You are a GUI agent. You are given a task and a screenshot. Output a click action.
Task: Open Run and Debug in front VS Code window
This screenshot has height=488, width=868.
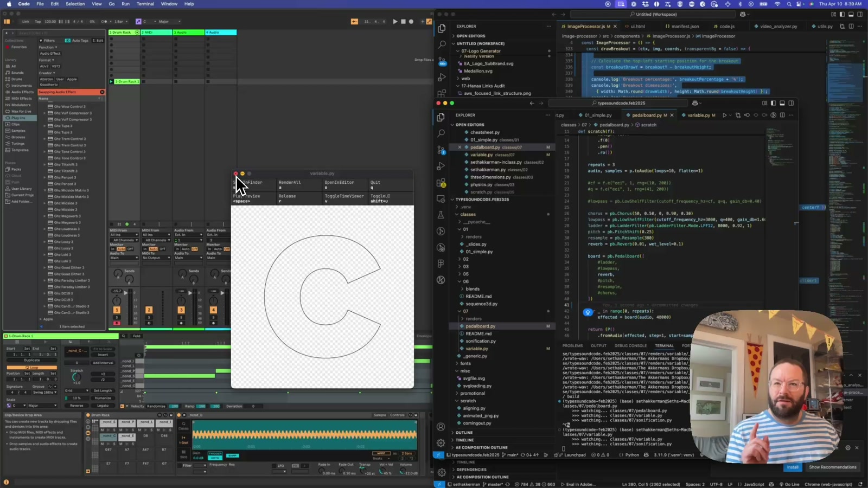pos(441,166)
